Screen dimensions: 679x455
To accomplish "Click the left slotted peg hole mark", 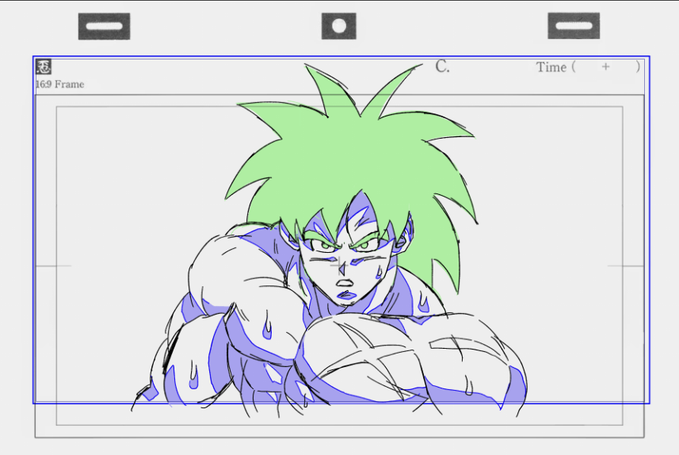I will coord(104,26).
